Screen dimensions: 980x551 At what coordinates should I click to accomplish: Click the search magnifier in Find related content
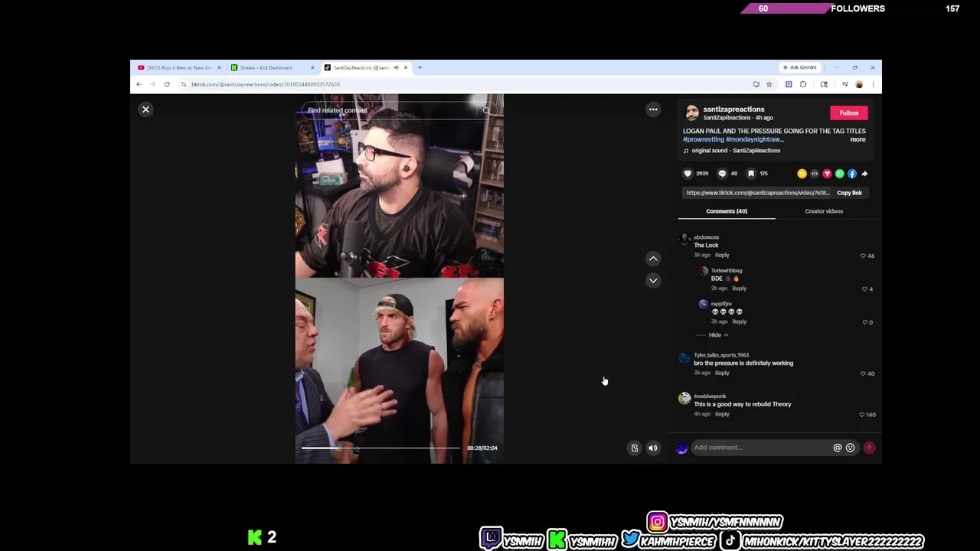click(x=486, y=110)
